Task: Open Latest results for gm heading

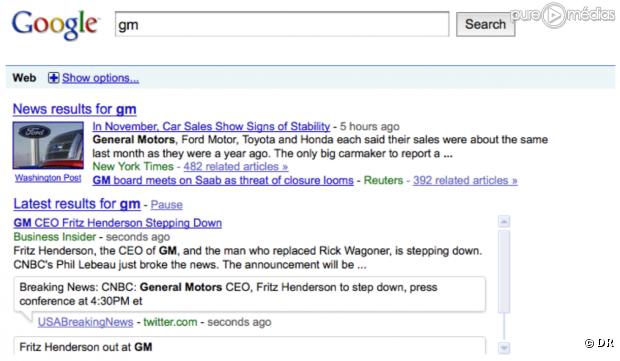Action: (x=77, y=204)
